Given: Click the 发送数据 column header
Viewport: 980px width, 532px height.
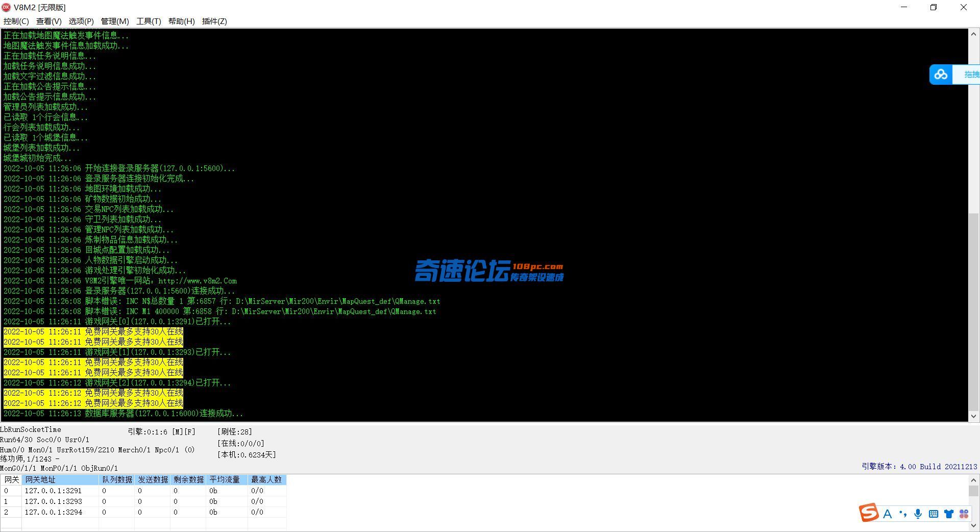Looking at the screenshot, I should (x=153, y=479).
